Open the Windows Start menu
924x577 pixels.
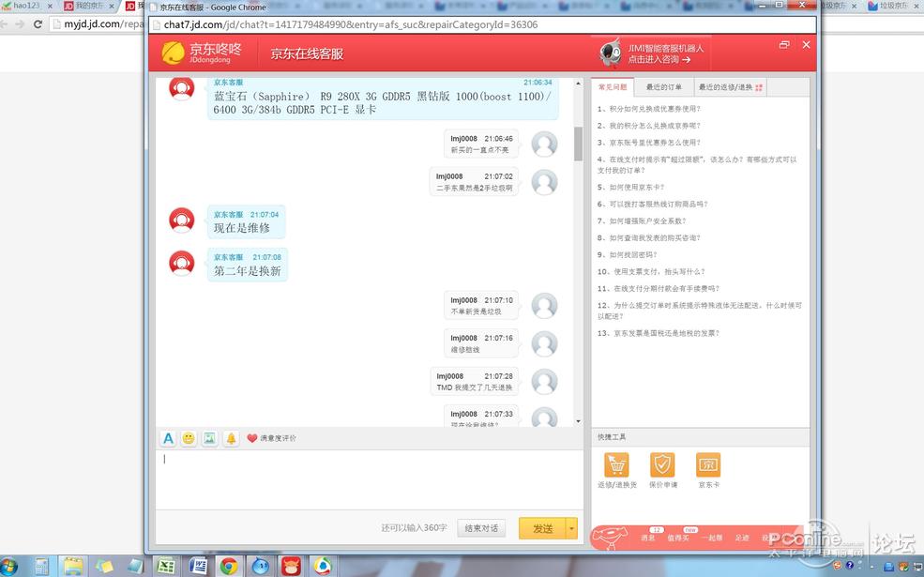point(8,567)
